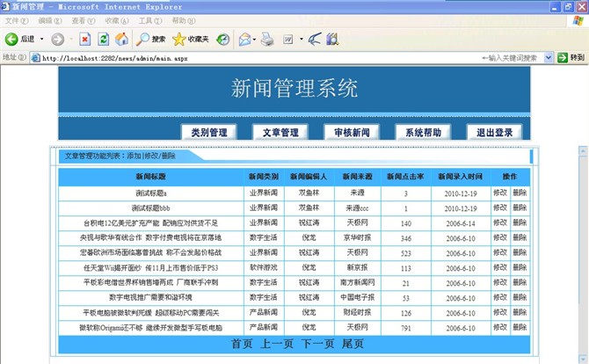
Task: Open the Mail envelope icon
Action: coord(244,39)
